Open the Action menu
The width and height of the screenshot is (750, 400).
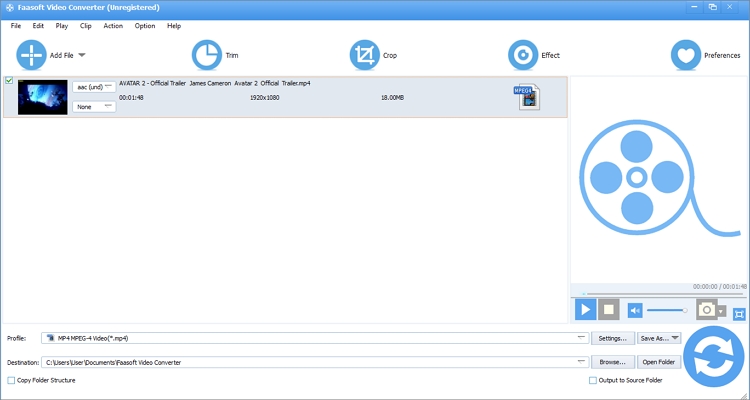point(113,26)
